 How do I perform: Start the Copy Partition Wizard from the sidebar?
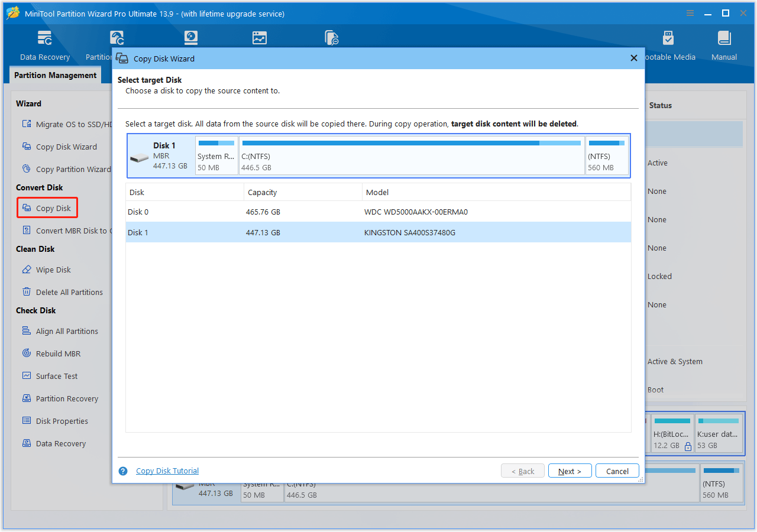point(67,169)
